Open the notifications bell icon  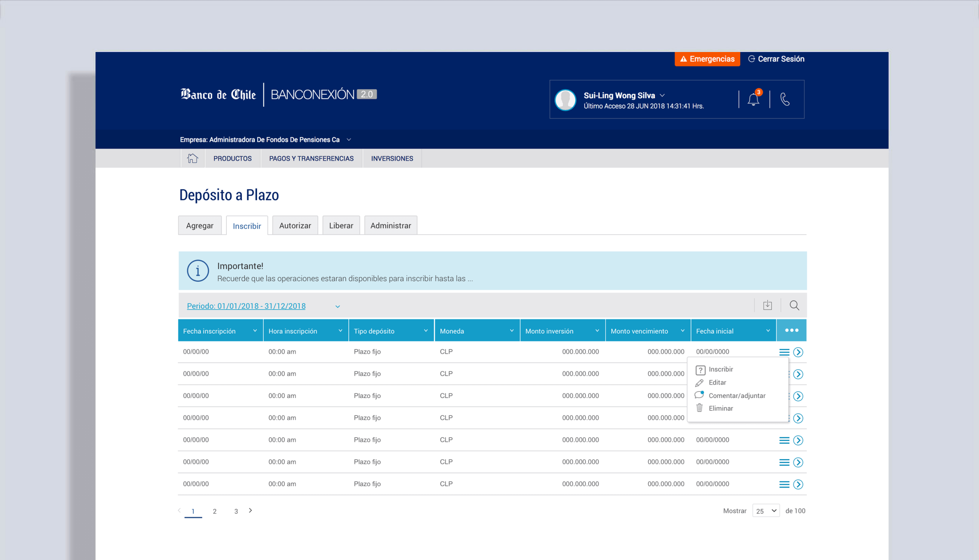(754, 99)
